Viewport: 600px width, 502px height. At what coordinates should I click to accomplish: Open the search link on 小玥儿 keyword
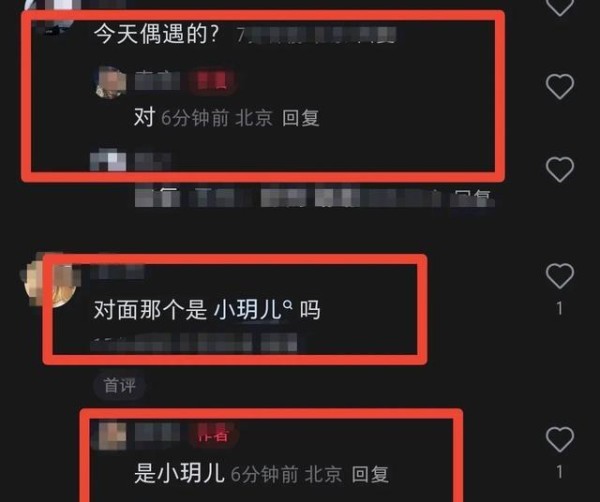(248, 310)
